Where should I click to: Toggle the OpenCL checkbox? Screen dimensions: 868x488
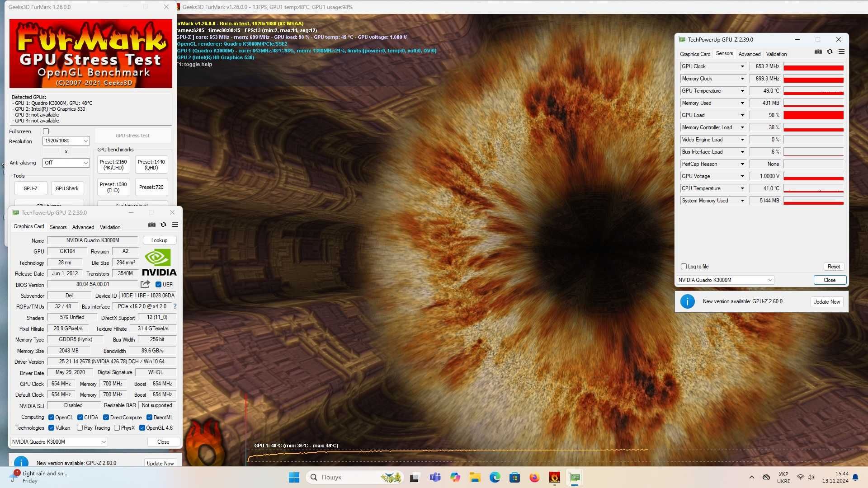(x=51, y=418)
